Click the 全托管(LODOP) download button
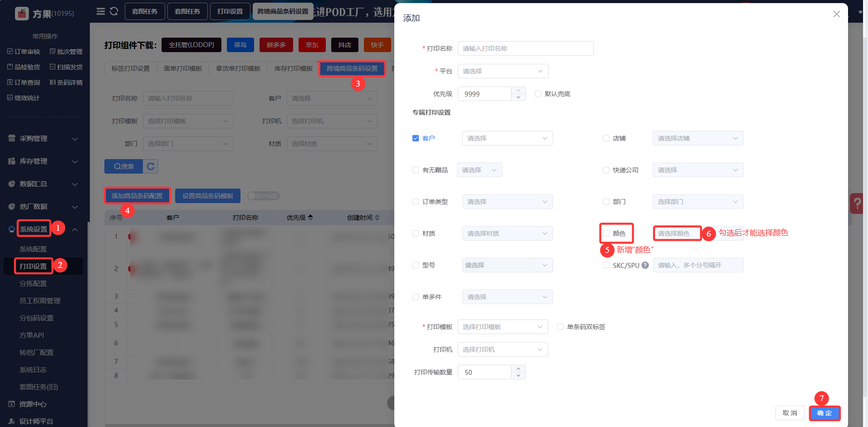This screenshot has width=868, height=427. 191,45
